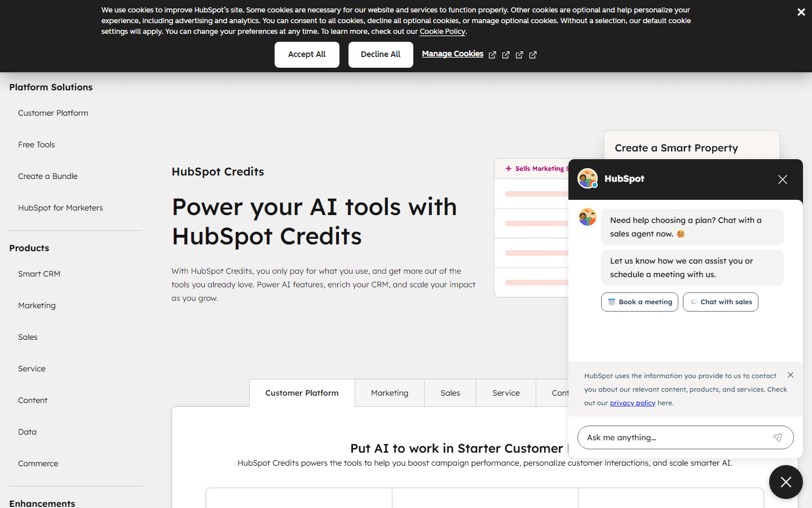
Task: Click the avatar beside the first chat message
Action: 588,217
